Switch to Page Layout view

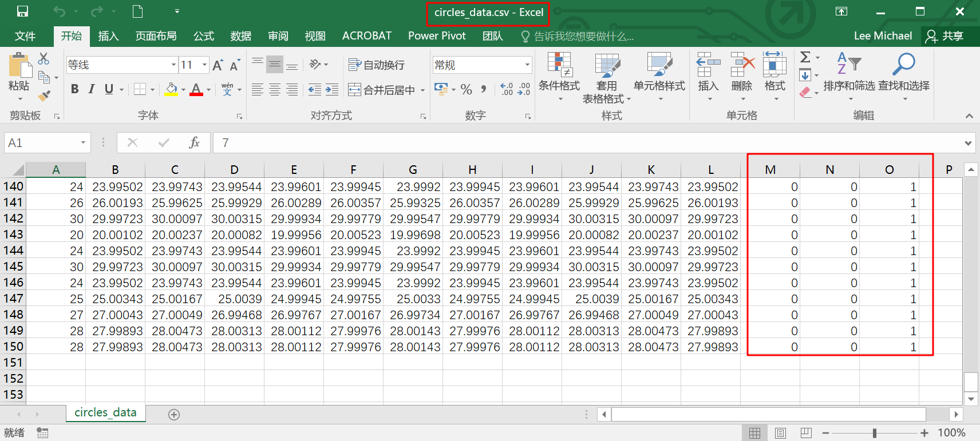click(x=780, y=433)
